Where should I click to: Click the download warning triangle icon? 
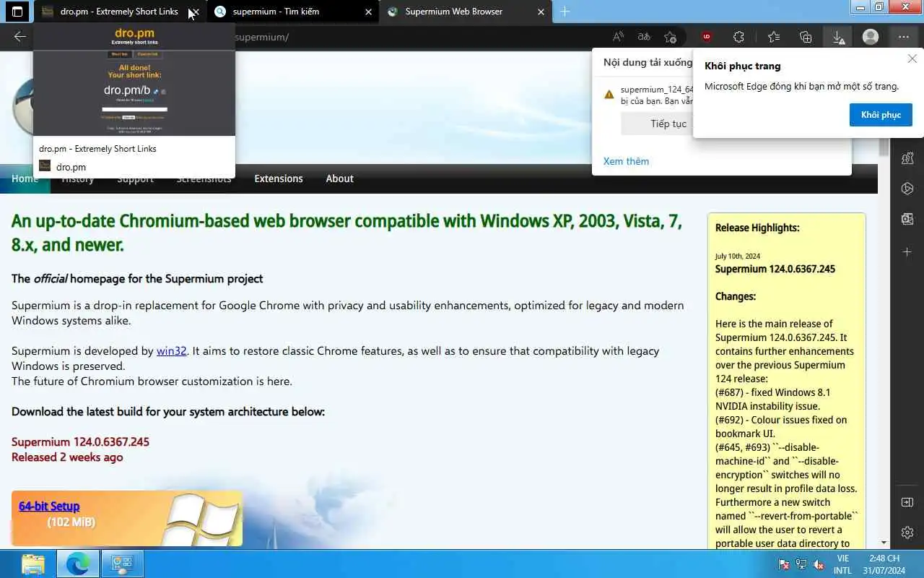[609, 95]
